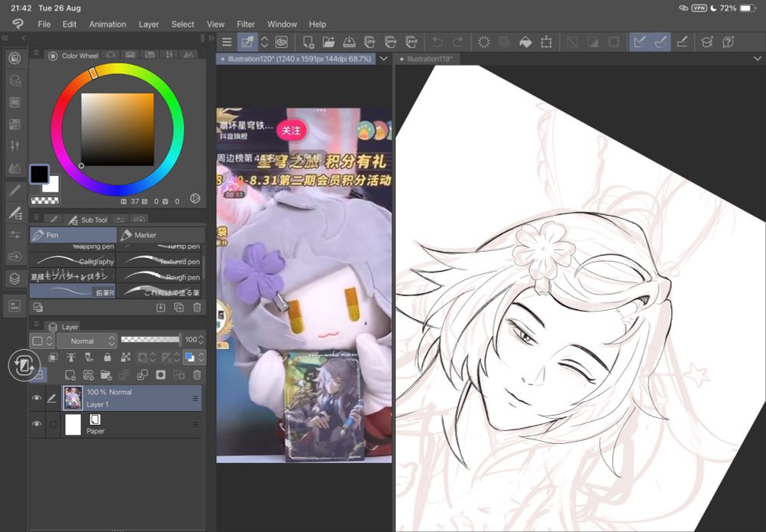Toggle Clip to Layer Below icon

[53, 357]
